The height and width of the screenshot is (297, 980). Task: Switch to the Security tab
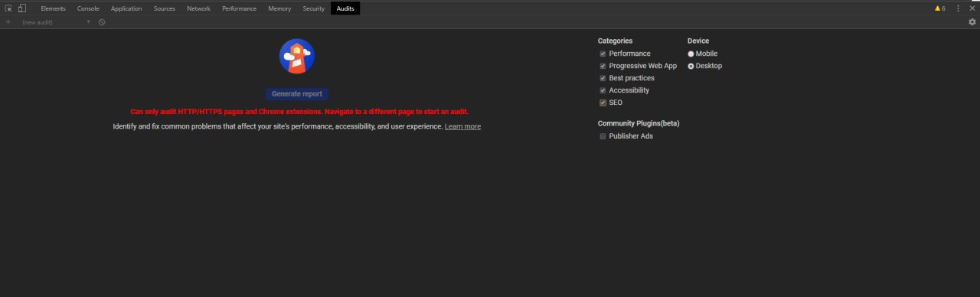(313, 8)
